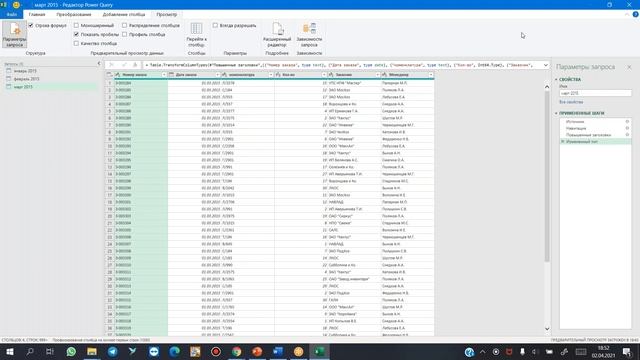Click the Excel taskbar icon
The height and width of the screenshot is (360, 640).
[319, 351]
